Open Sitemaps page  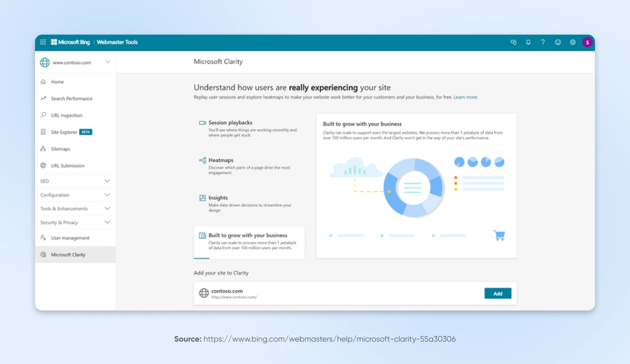point(75,149)
